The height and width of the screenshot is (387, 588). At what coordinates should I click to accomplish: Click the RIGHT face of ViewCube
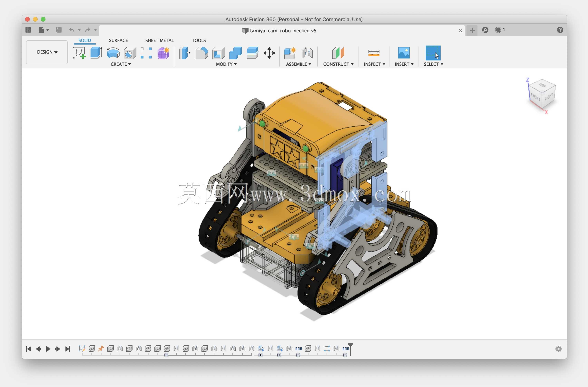click(x=548, y=97)
